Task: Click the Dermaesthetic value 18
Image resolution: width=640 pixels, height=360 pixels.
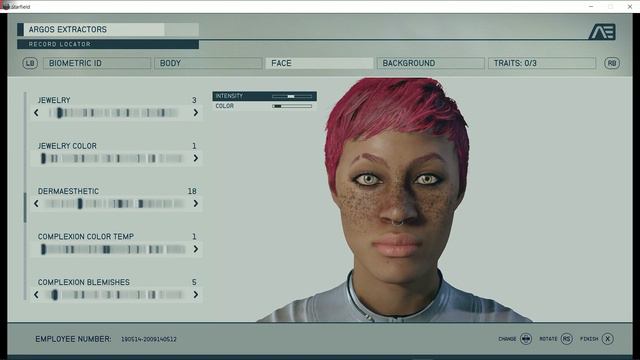Action: [x=192, y=191]
